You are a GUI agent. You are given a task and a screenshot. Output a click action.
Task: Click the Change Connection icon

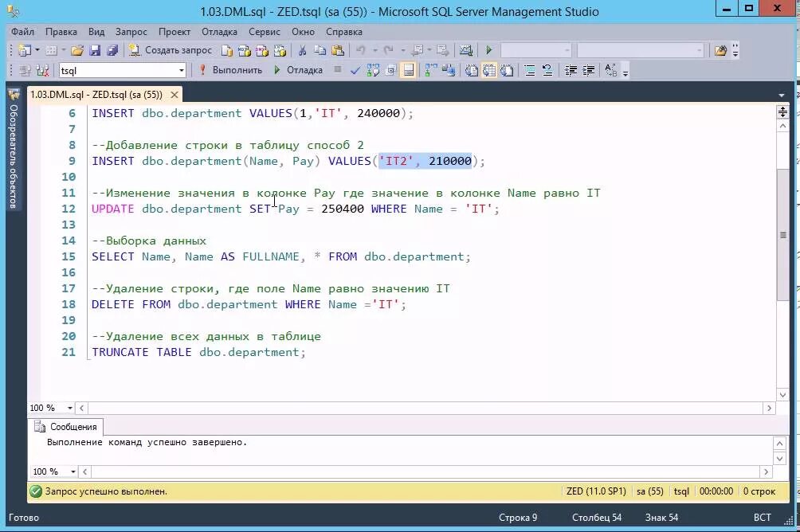(x=43, y=70)
